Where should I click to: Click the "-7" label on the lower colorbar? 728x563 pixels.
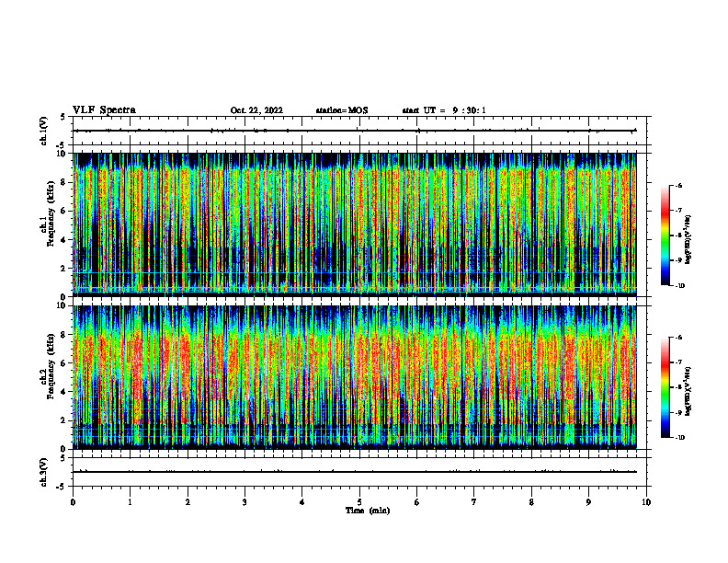click(678, 362)
